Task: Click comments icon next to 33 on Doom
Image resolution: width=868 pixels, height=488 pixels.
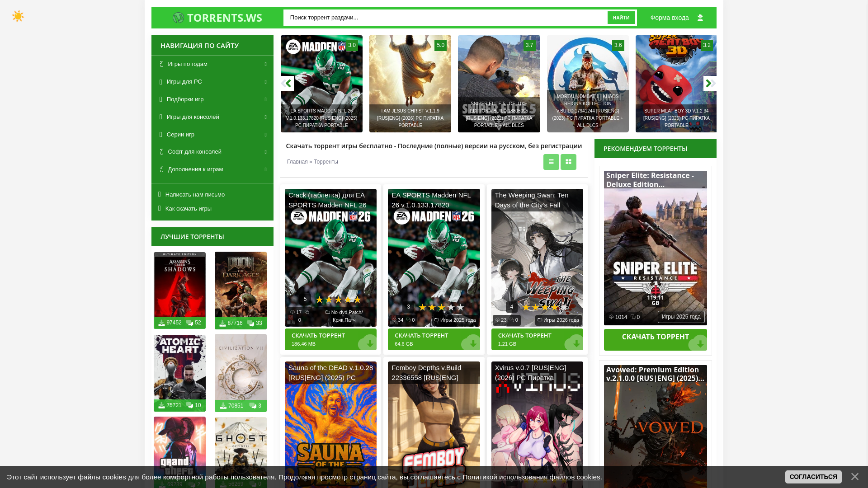Action: (250, 323)
